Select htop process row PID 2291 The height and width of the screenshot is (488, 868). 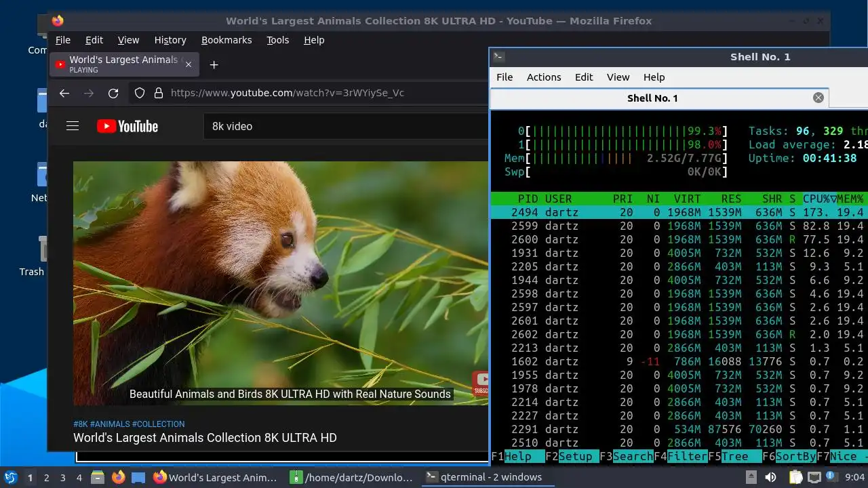point(679,429)
